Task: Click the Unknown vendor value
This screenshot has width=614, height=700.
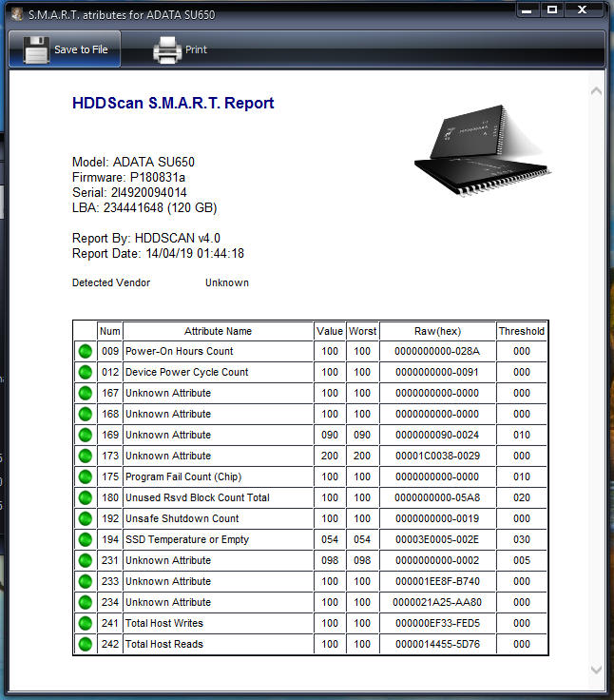Action: click(x=227, y=282)
